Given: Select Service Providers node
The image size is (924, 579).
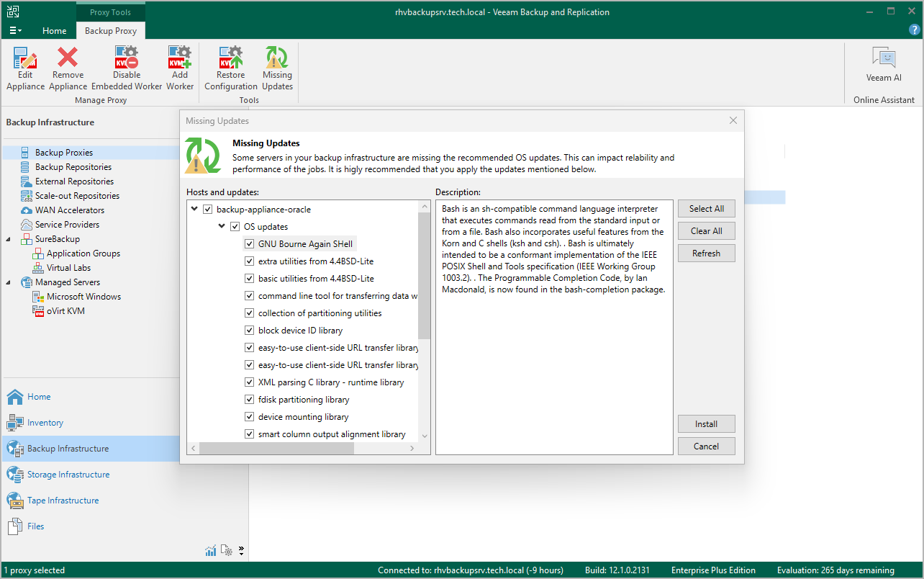Looking at the screenshot, I should pos(67,225).
